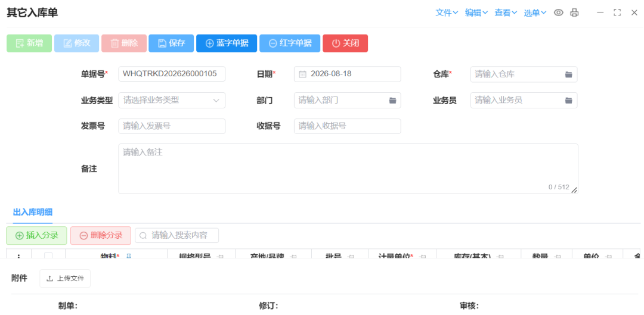Focus the 收据号 input field

348,126
